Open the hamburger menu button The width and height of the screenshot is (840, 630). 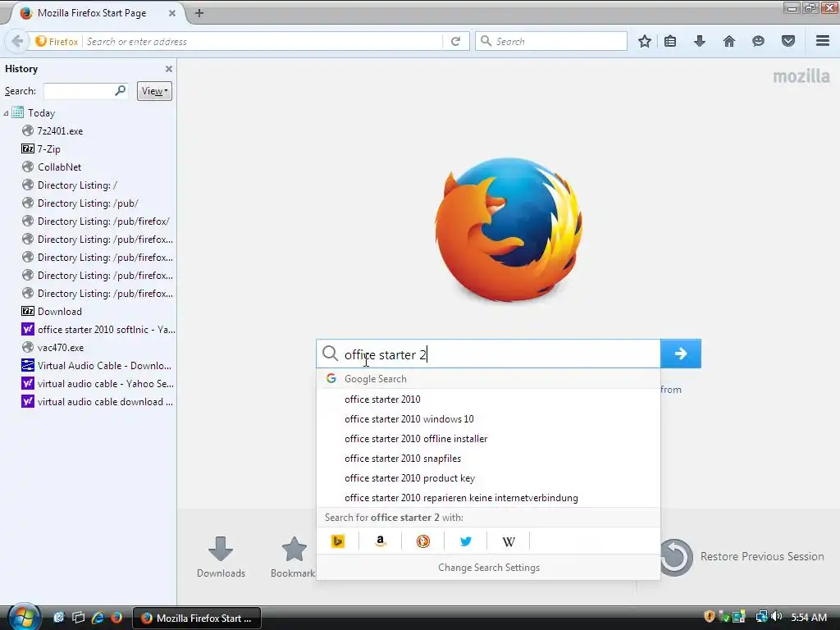(823, 41)
